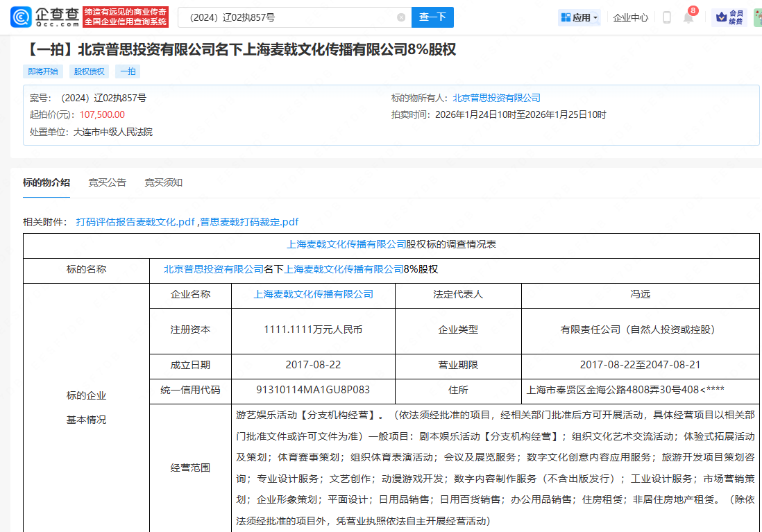Image resolution: width=762 pixels, height=532 pixels.
Task: Click the 企查查 logo icon
Action: [22, 17]
